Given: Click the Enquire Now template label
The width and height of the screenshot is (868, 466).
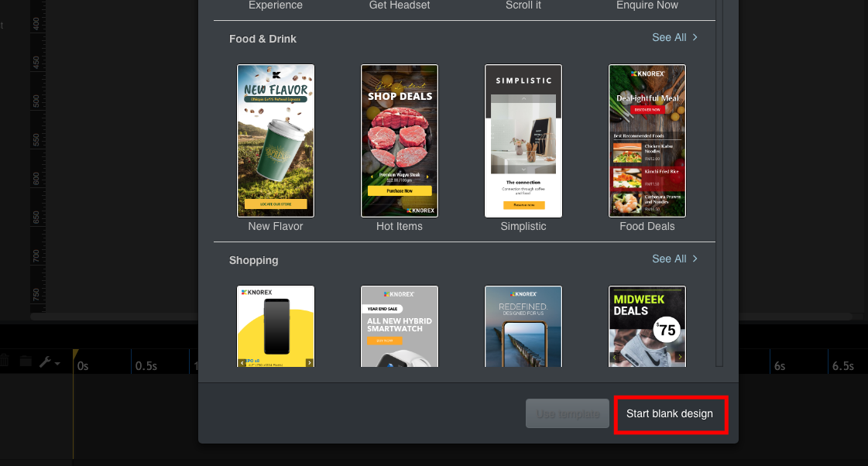Looking at the screenshot, I should 647,5.
